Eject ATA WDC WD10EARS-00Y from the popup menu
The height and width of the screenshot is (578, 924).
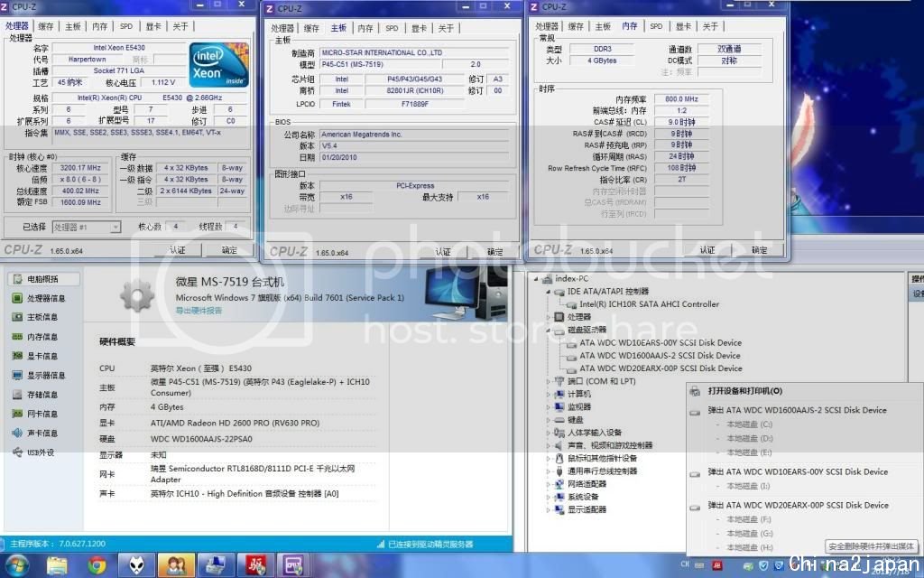click(x=798, y=471)
